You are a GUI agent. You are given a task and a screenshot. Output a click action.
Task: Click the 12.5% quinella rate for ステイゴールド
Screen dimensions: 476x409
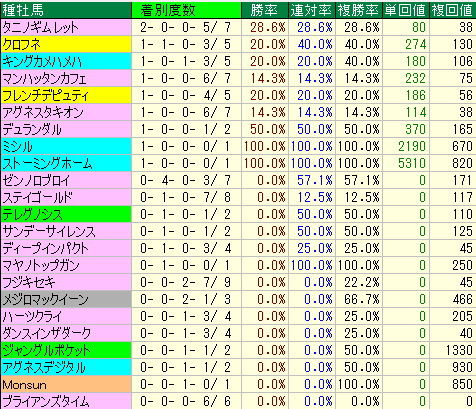pyautogui.click(x=315, y=197)
